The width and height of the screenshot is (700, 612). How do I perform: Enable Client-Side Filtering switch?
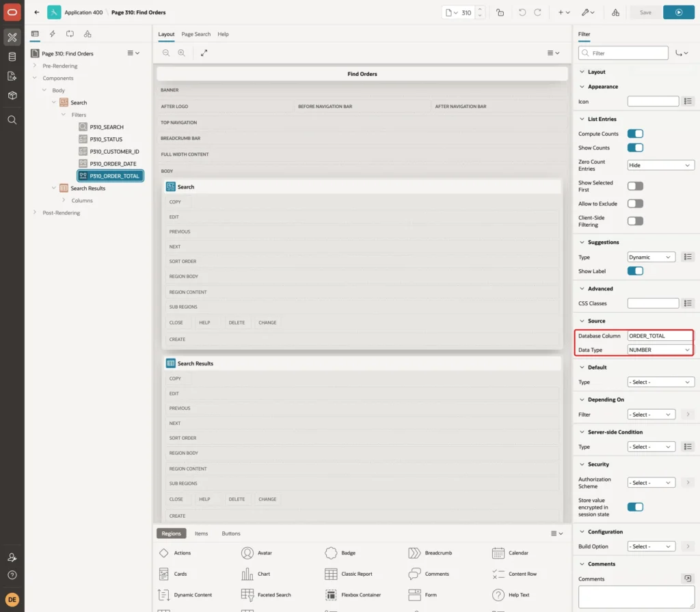pos(635,221)
